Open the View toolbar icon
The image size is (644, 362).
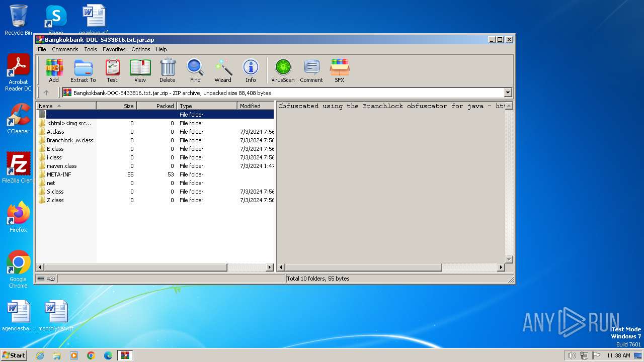(x=140, y=71)
